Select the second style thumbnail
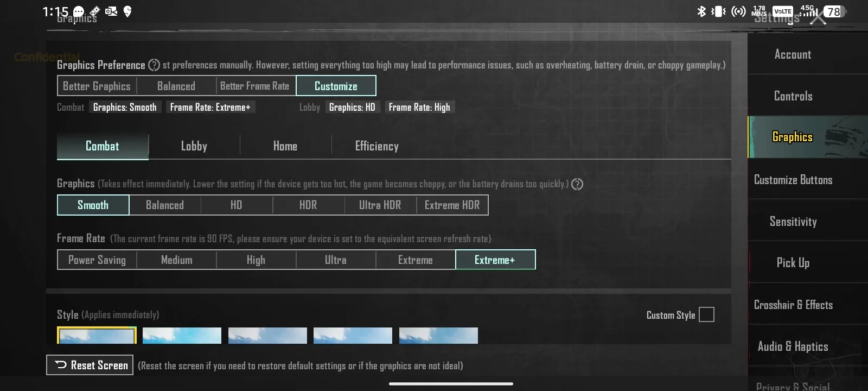Screen dimensions: 868x391 pyautogui.click(x=182, y=336)
